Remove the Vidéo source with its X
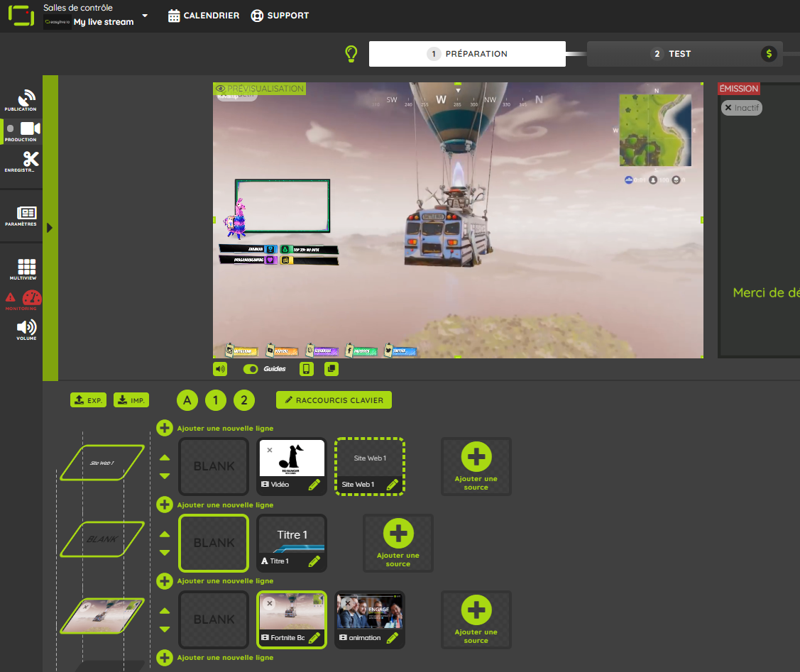 click(x=270, y=450)
